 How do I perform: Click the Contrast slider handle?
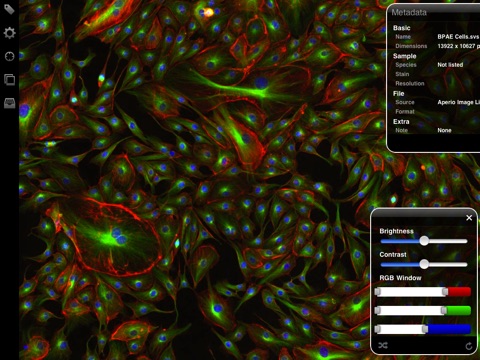click(x=424, y=264)
